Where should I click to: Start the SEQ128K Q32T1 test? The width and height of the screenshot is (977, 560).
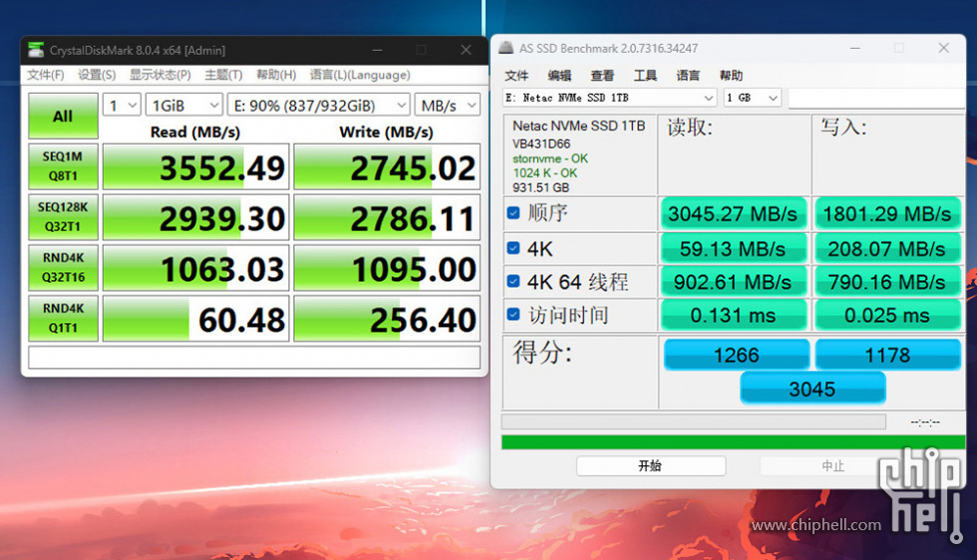point(63,217)
